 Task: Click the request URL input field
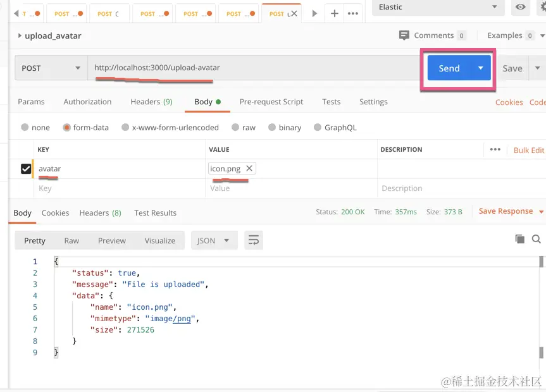point(254,68)
